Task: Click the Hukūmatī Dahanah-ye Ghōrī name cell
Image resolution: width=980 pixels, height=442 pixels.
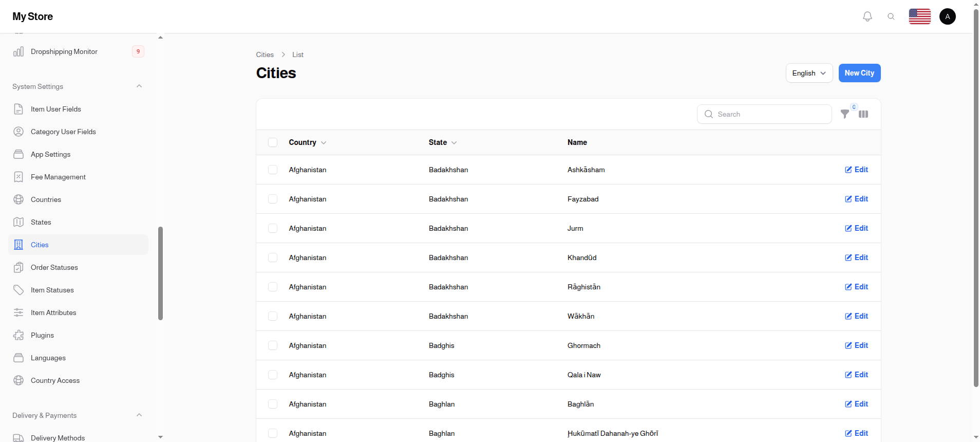Action: tap(613, 433)
